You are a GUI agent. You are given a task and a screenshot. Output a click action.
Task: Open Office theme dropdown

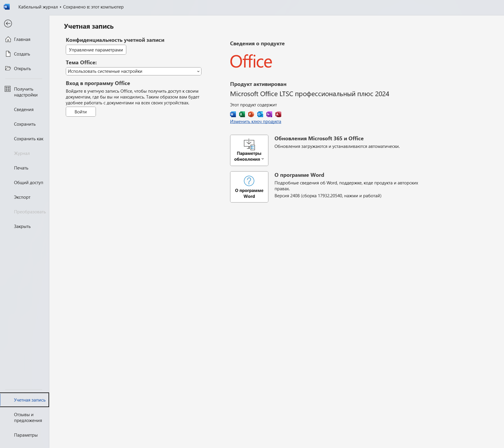134,71
